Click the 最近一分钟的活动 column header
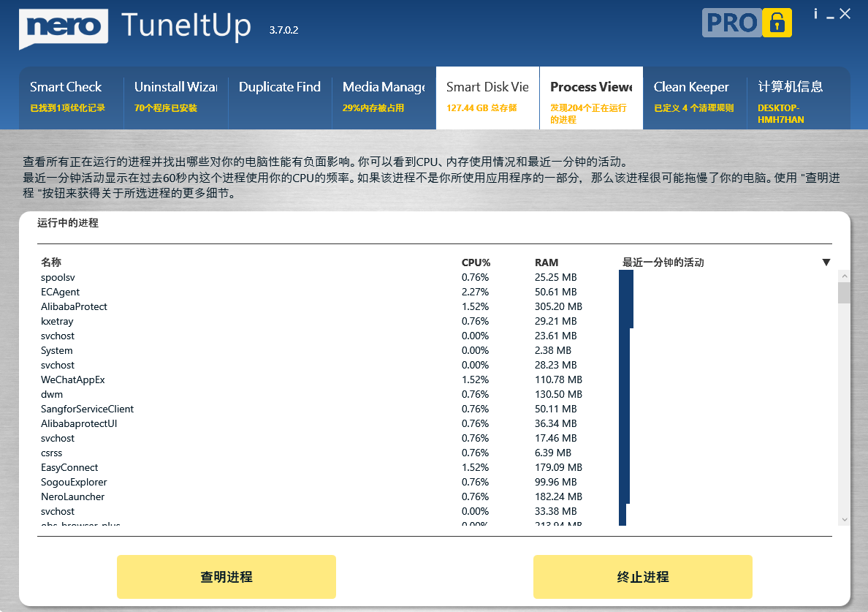Image resolution: width=868 pixels, height=612 pixels. tap(663, 262)
